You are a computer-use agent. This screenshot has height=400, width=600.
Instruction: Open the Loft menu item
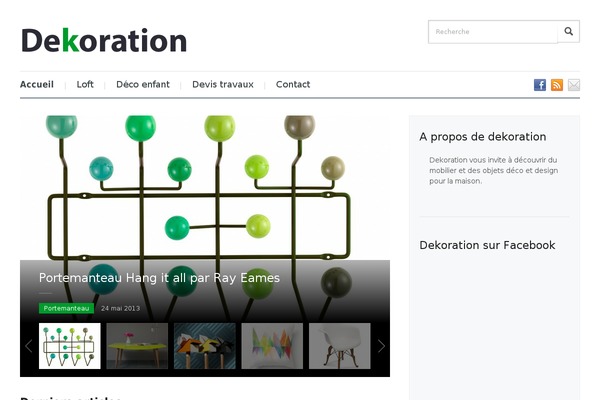[x=85, y=84]
